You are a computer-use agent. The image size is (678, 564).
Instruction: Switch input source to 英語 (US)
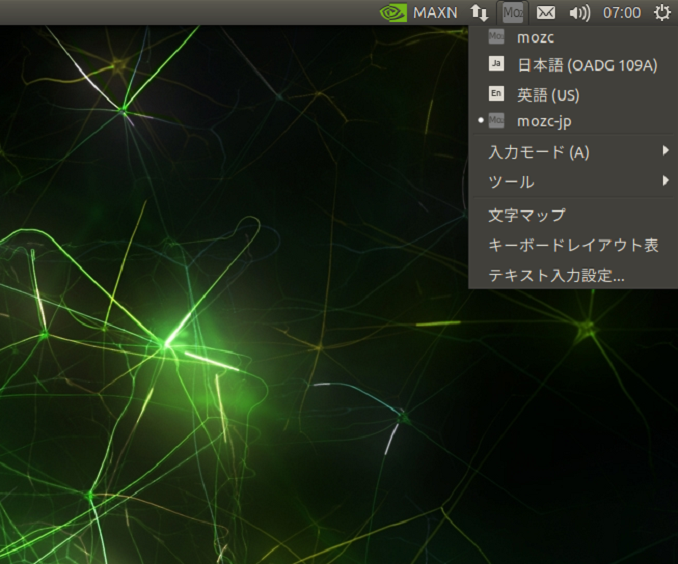point(548,95)
